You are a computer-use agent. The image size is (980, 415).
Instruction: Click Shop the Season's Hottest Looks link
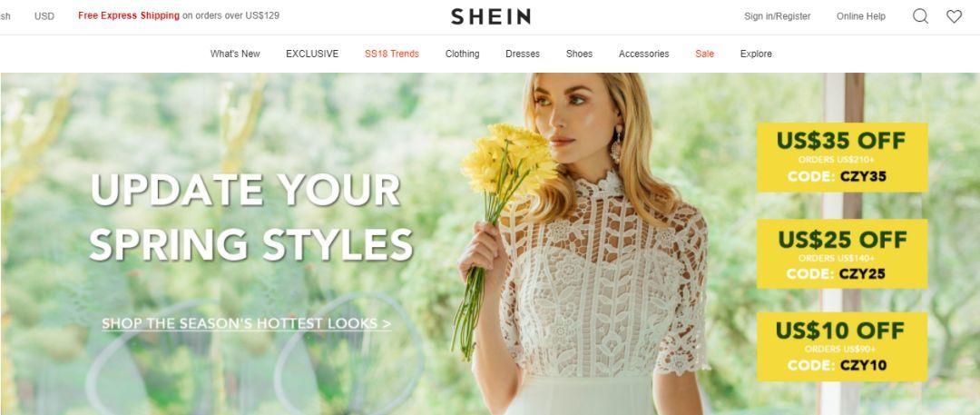pyautogui.click(x=246, y=323)
